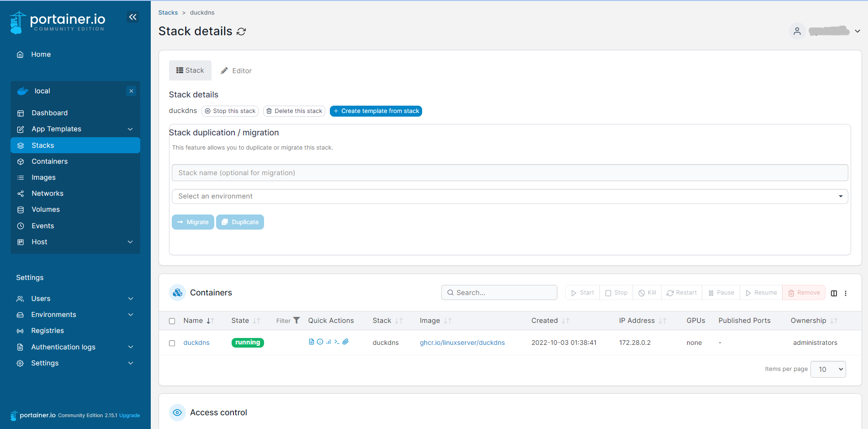The height and width of the screenshot is (429, 868).
Task: Open duckdns container stats icon
Action: point(328,342)
